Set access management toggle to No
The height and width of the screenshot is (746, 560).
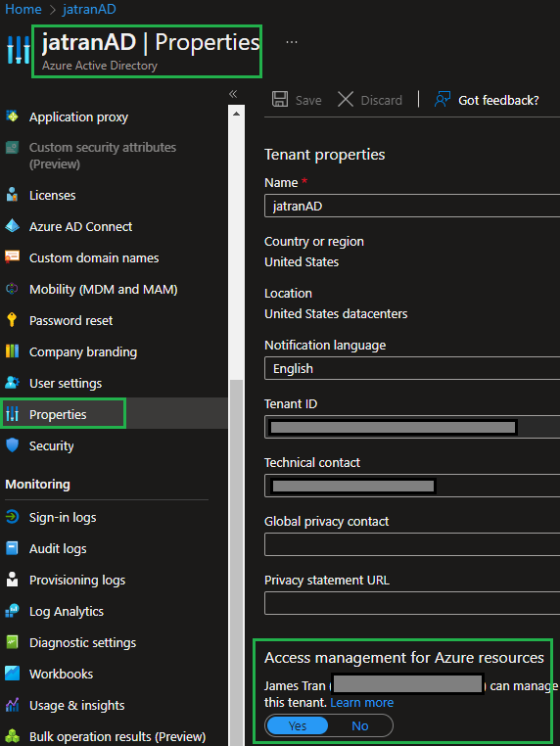(360, 725)
